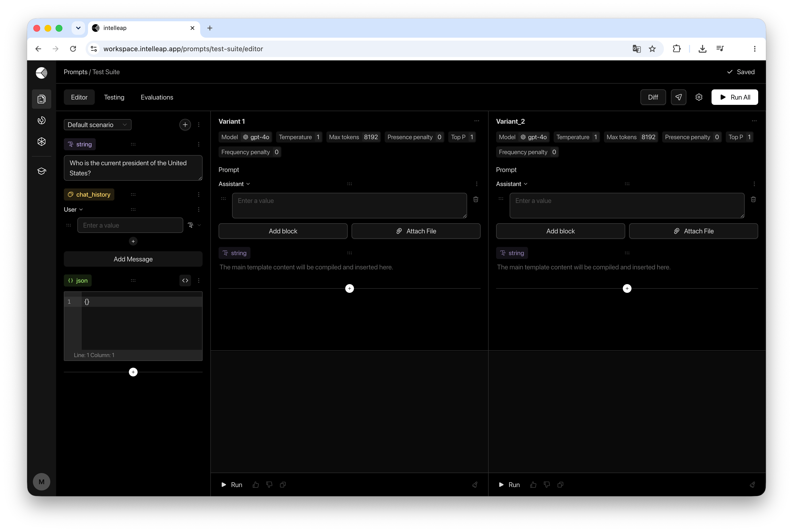Click the Diff button
793x532 pixels.
click(x=653, y=97)
